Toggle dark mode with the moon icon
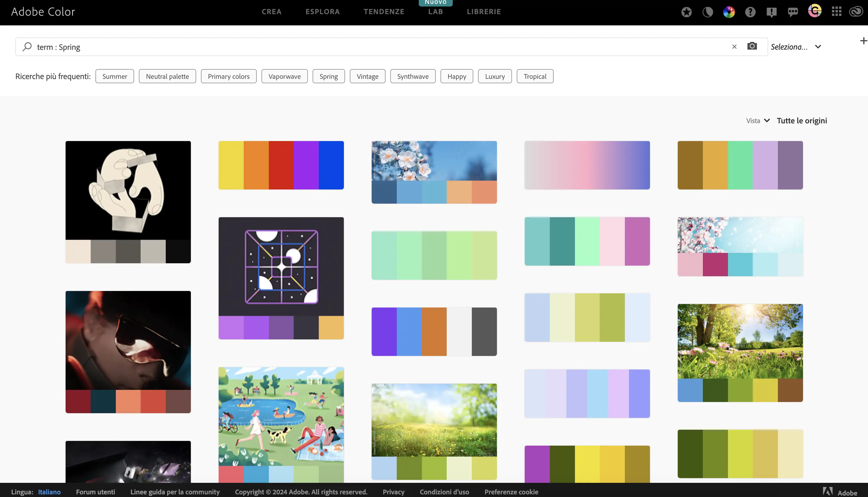The image size is (868, 497). click(x=708, y=12)
